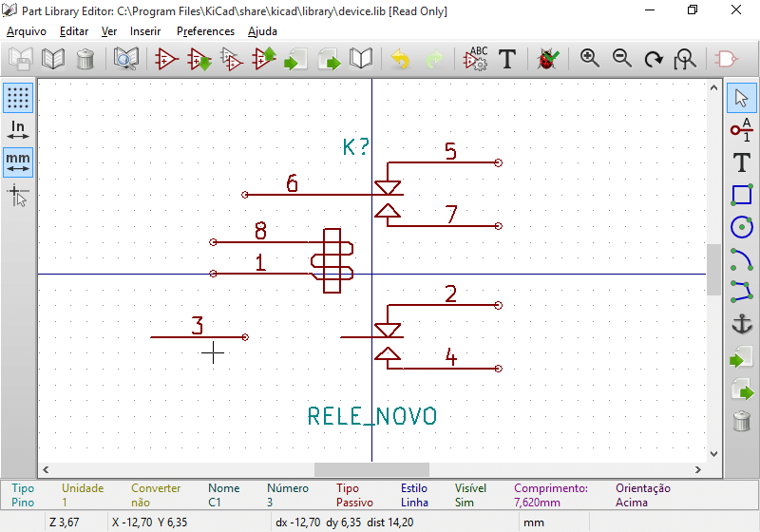
Task: Toggle the cursor shape option
Action: point(18,196)
